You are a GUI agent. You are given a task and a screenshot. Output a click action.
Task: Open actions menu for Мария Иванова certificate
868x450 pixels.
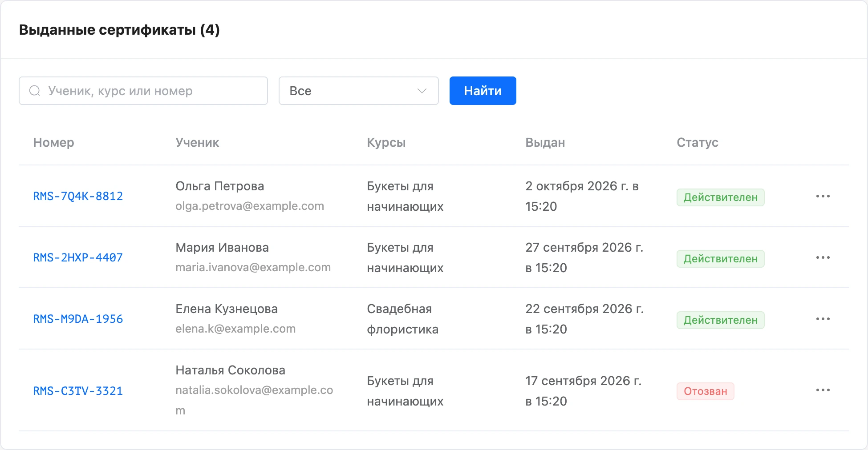(x=823, y=257)
